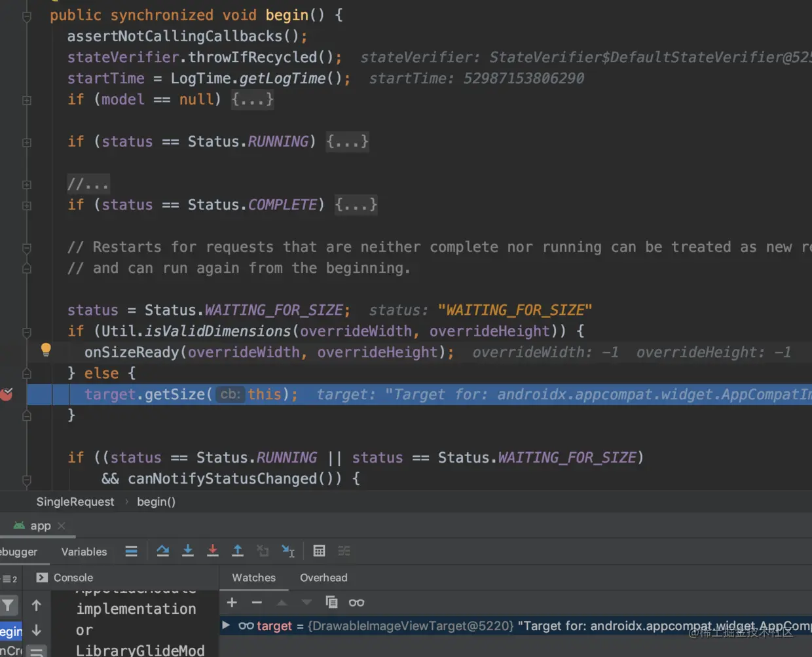
Task: Click the Run to Cursor icon
Action: pyautogui.click(x=288, y=551)
